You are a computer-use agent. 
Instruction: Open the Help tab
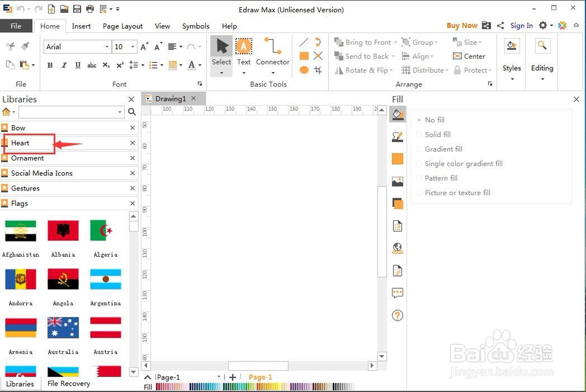click(230, 26)
